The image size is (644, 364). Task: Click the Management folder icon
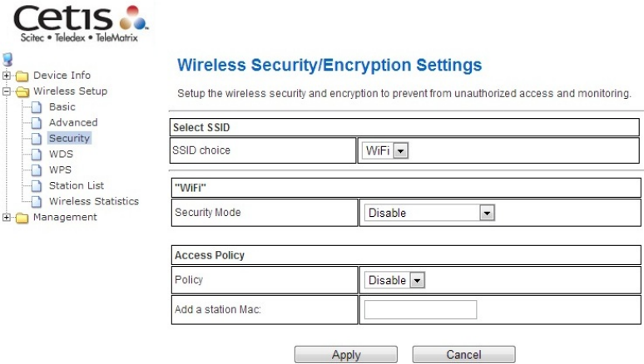(22, 218)
